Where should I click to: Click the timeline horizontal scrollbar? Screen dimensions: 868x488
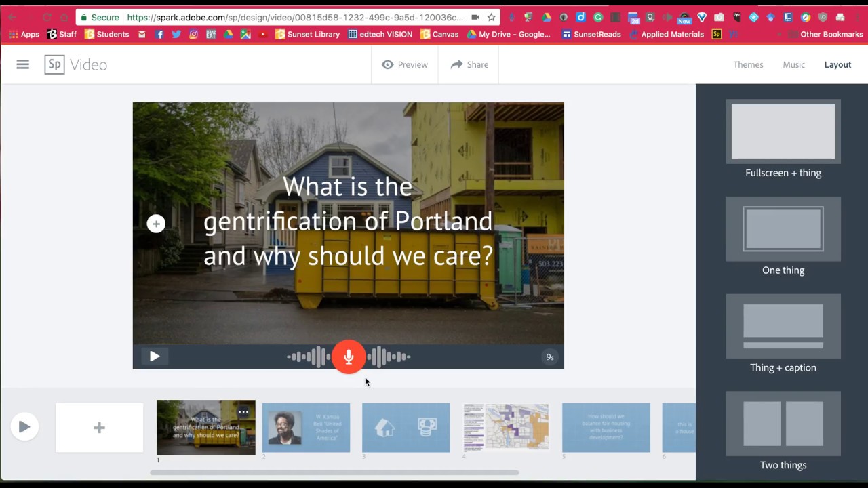pos(334,472)
